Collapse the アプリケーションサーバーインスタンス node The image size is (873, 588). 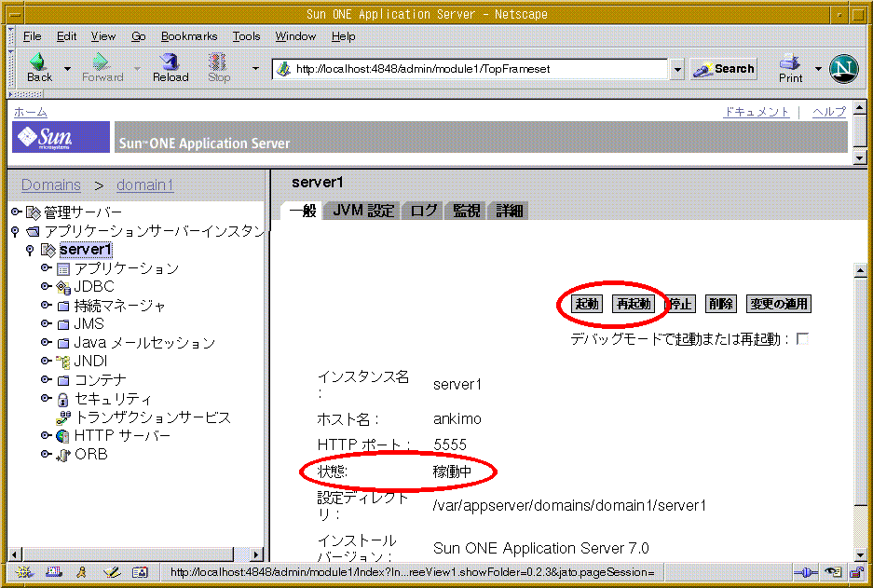[x=15, y=231]
